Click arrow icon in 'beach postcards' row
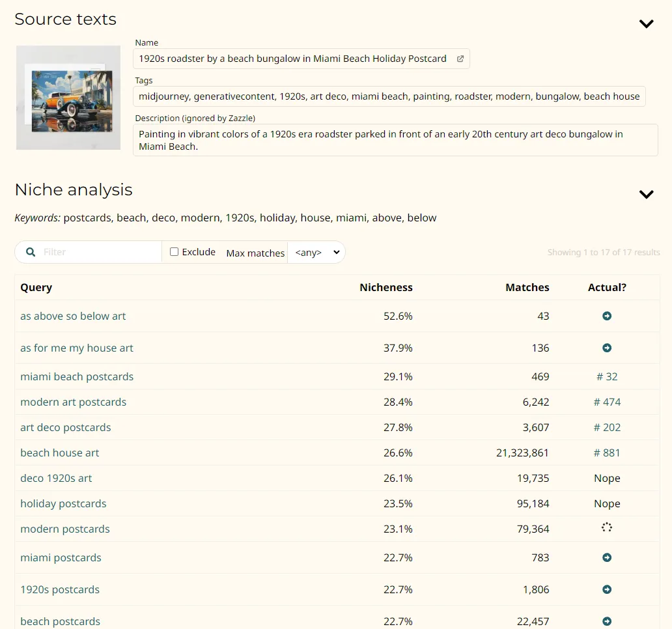This screenshot has width=672, height=629. (607, 621)
